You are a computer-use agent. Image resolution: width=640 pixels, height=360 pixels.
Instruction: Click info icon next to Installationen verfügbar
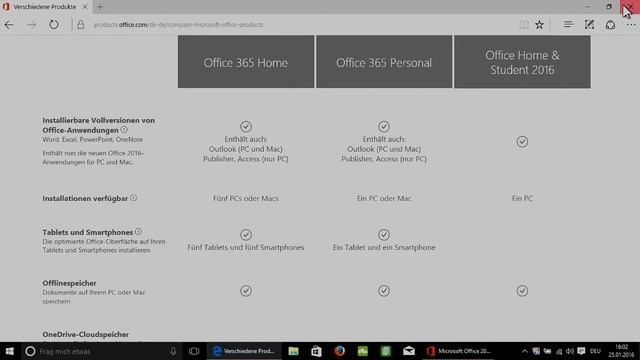(x=133, y=198)
